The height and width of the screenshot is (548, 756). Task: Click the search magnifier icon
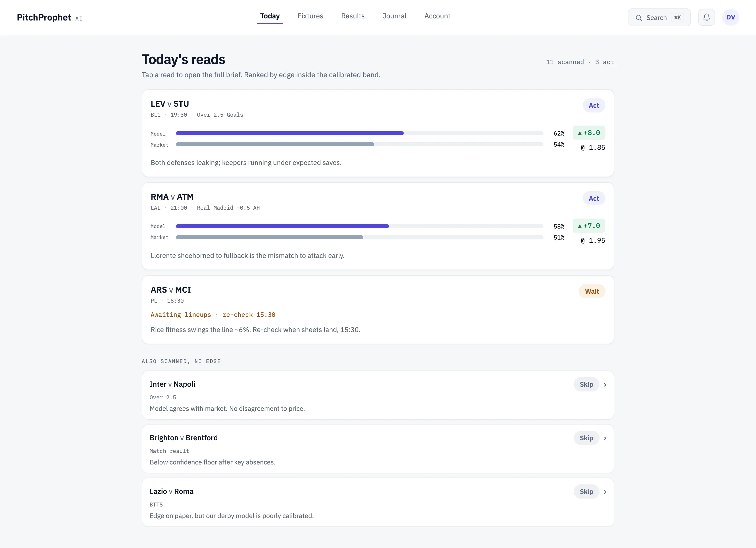[x=638, y=18]
